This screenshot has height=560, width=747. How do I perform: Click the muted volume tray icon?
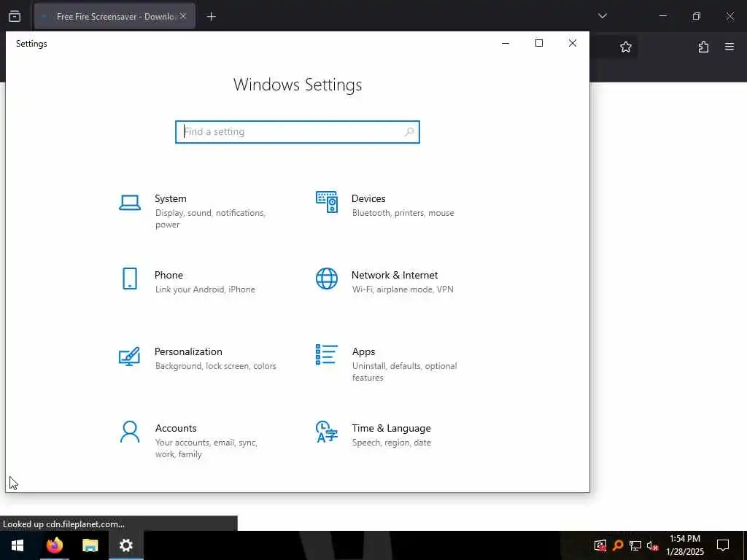pyautogui.click(x=652, y=545)
